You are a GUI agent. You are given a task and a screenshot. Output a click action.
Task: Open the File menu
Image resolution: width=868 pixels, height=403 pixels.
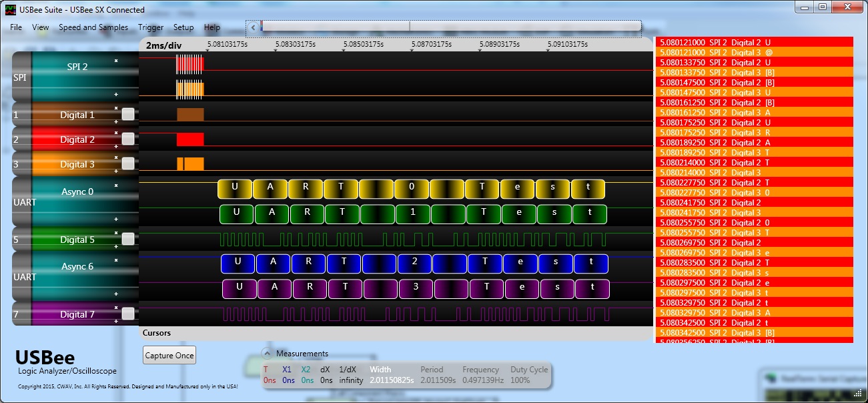pyautogui.click(x=16, y=27)
